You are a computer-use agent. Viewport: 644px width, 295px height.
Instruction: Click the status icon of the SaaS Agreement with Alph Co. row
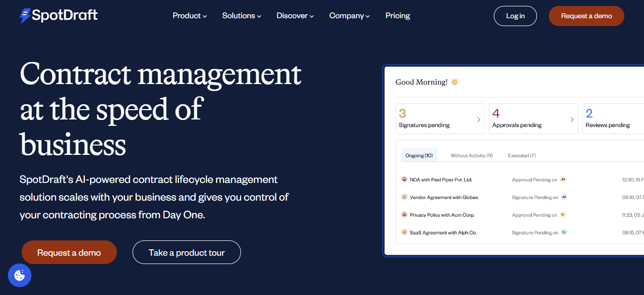pyautogui.click(x=404, y=232)
